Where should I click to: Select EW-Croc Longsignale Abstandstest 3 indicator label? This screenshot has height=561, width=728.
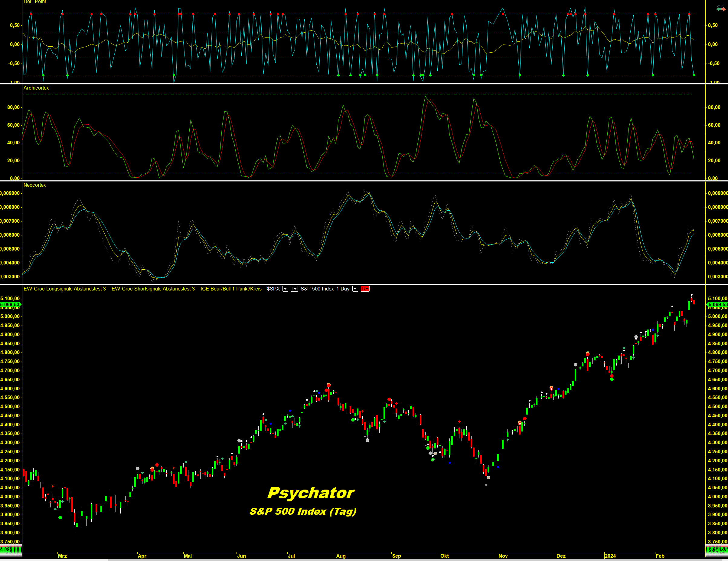click(x=65, y=289)
